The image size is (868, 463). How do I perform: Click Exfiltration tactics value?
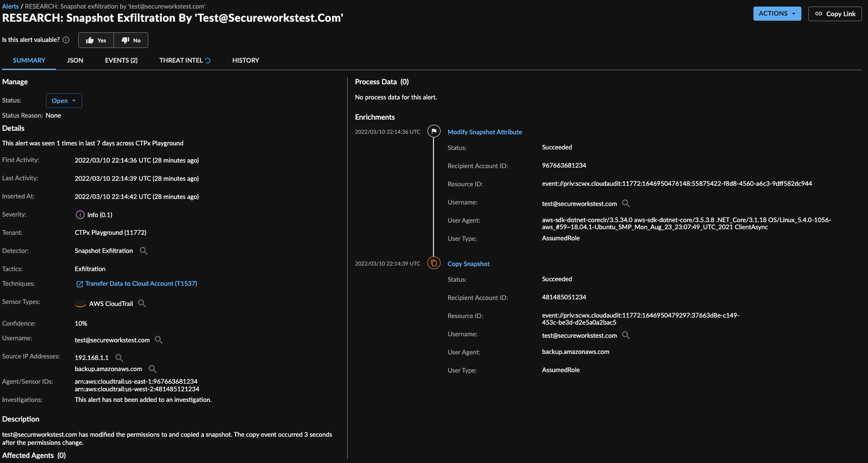pyautogui.click(x=90, y=269)
